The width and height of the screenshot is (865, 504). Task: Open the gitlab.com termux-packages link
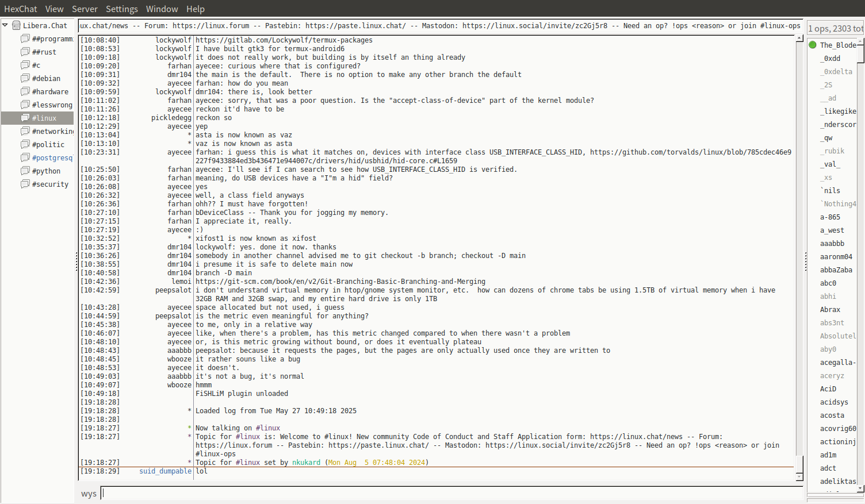[x=284, y=40]
